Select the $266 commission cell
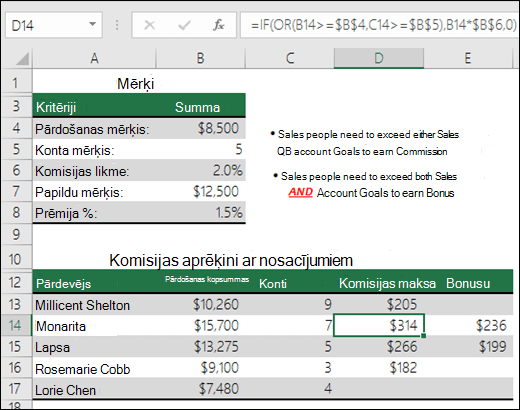The image size is (520, 410). coord(379,347)
